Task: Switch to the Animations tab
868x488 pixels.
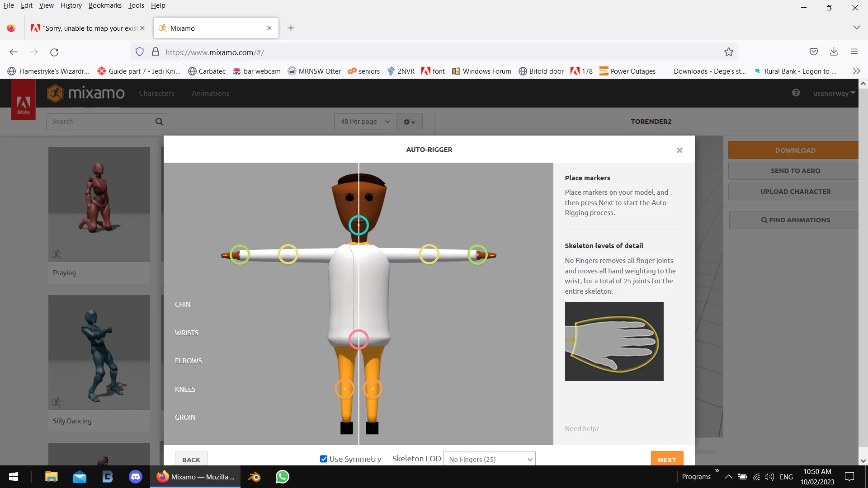Action: pyautogui.click(x=210, y=94)
